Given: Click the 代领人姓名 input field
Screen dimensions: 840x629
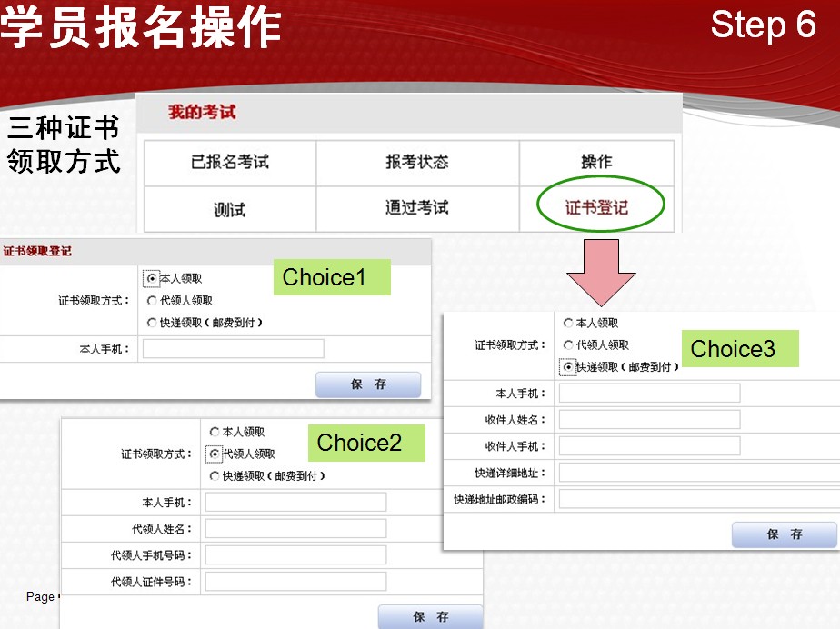Looking at the screenshot, I should tap(295, 527).
